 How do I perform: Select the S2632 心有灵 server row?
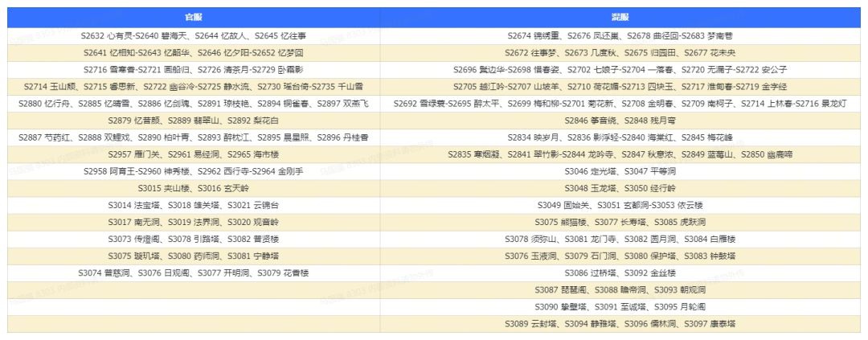click(193, 36)
